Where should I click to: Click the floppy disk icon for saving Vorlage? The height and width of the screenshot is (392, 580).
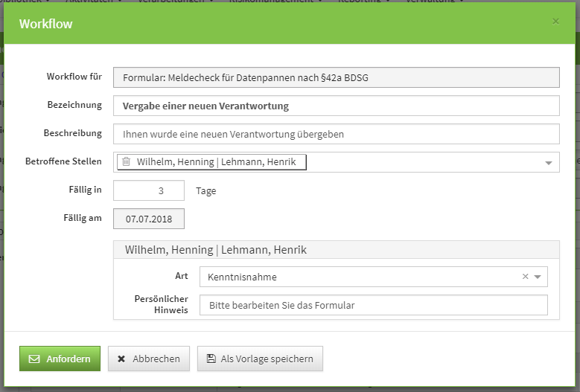tap(211, 359)
